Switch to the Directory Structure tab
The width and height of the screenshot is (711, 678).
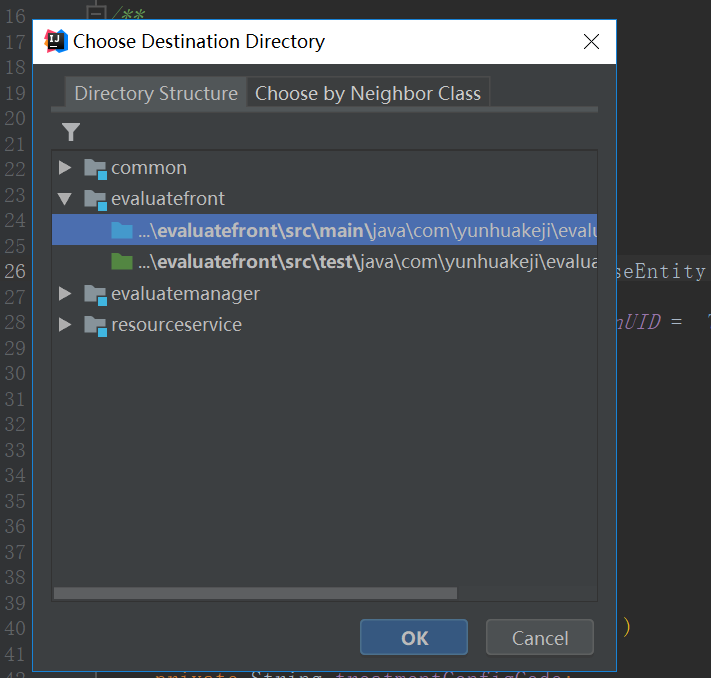coord(156,94)
